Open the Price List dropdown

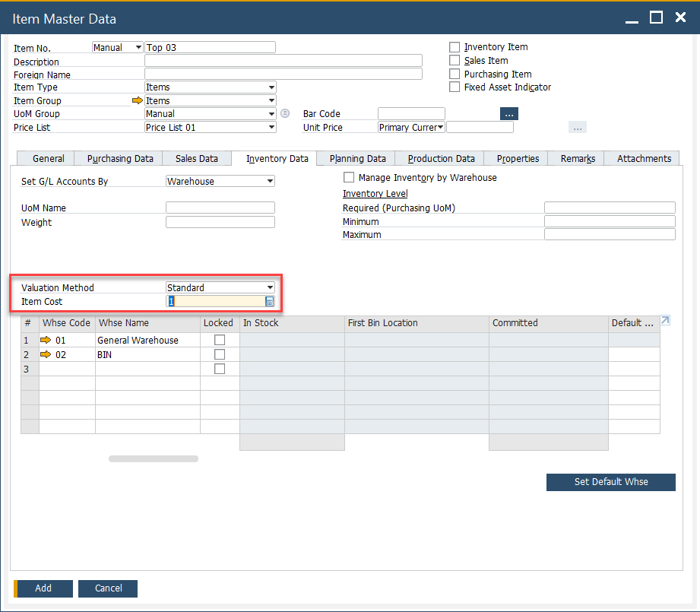271,128
